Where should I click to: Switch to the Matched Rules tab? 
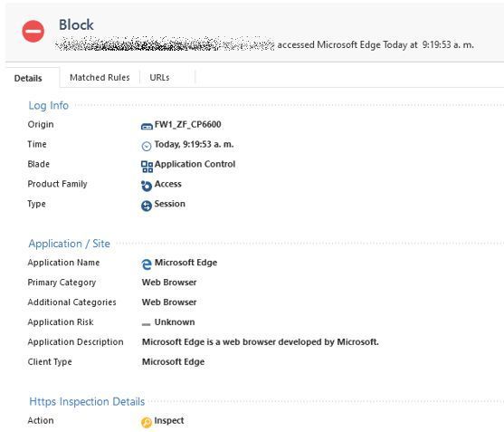(100, 78)
